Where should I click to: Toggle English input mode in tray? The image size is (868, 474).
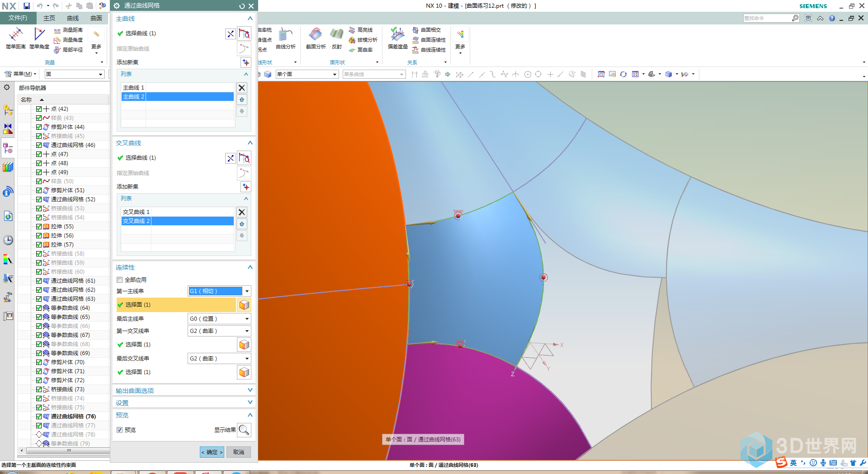point(793,463)
